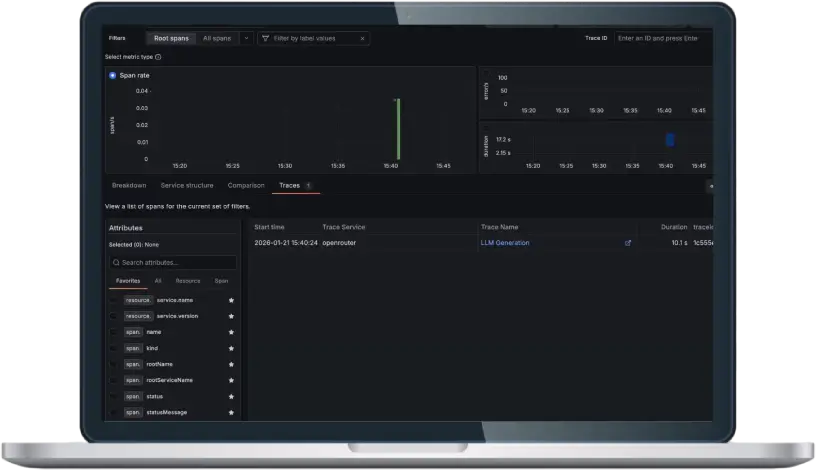Click the funnel filter icon
The width and height of the screenshot is (816, 470).
tap(265, 39)
